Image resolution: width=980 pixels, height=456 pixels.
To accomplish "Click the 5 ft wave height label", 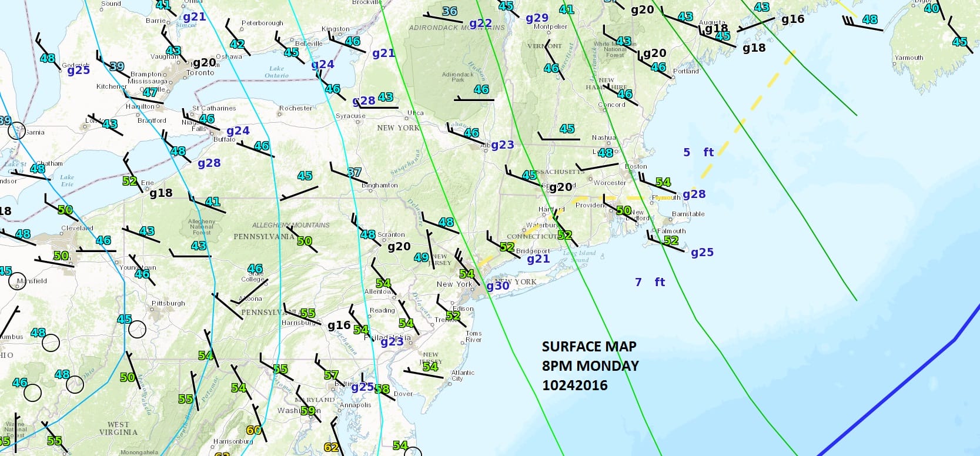I will tap(698, 152).
